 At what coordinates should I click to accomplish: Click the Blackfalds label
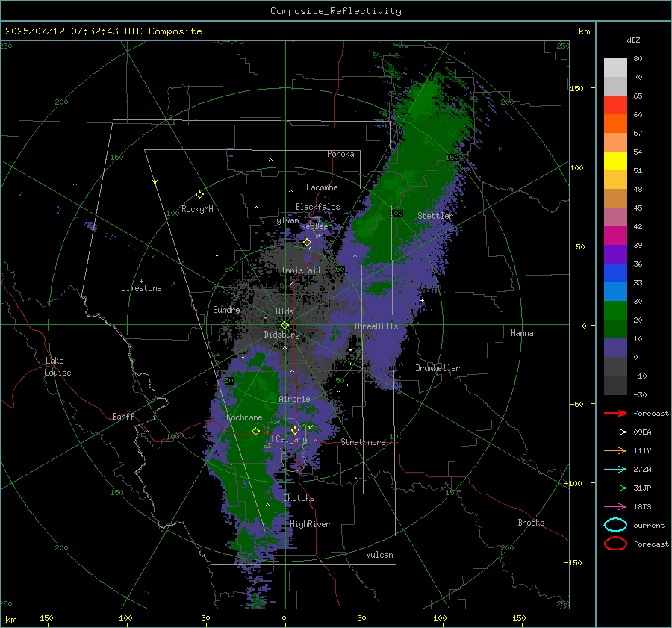coord(317,207)
